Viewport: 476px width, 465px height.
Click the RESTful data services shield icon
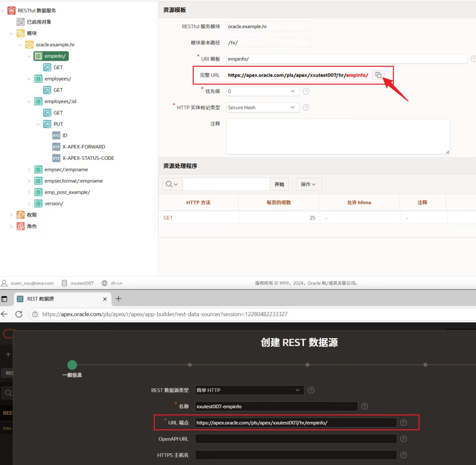pyautogui.click(x=11, y=11)
